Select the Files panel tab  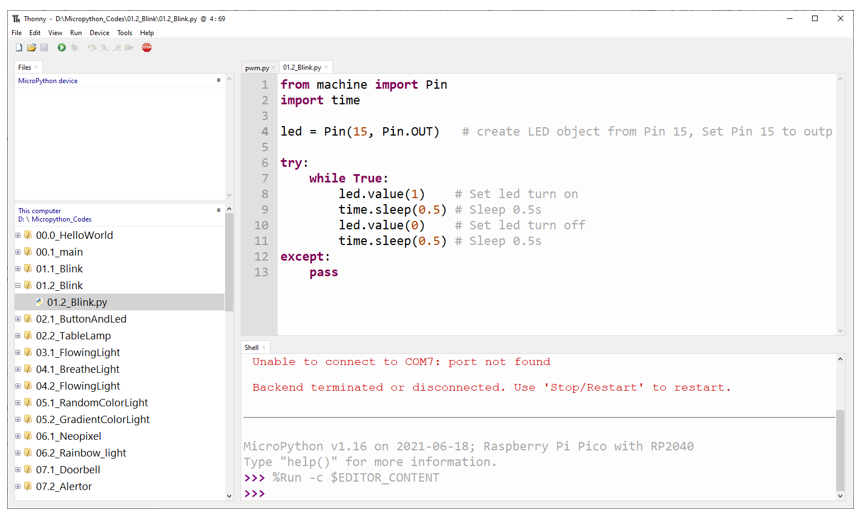(x=25, y=67)
